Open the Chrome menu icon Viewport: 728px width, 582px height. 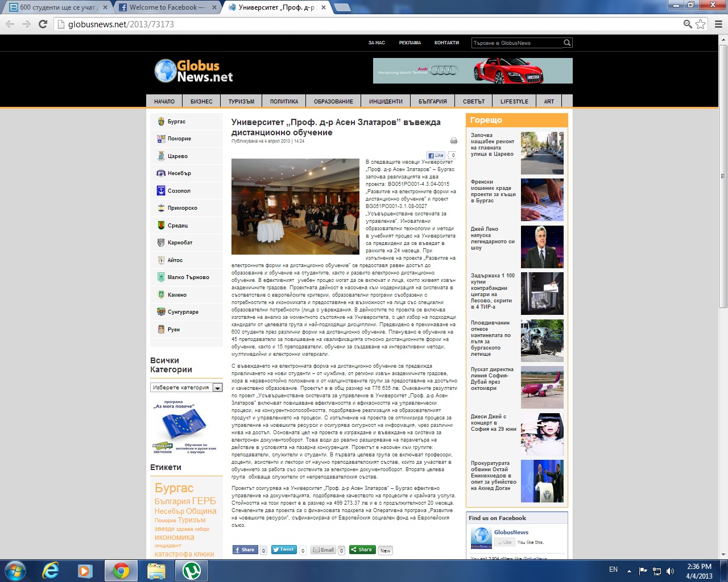click(718, 24)
